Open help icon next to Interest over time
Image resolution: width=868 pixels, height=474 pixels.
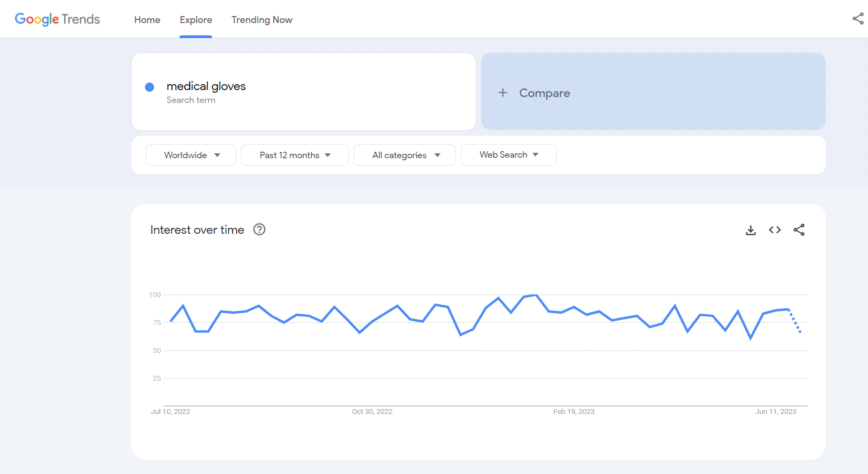tap(259, 229)
